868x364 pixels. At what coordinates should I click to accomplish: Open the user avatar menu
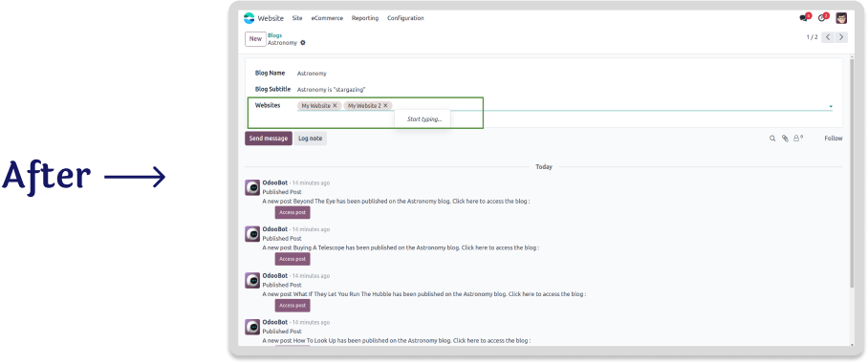click(841, 18)
